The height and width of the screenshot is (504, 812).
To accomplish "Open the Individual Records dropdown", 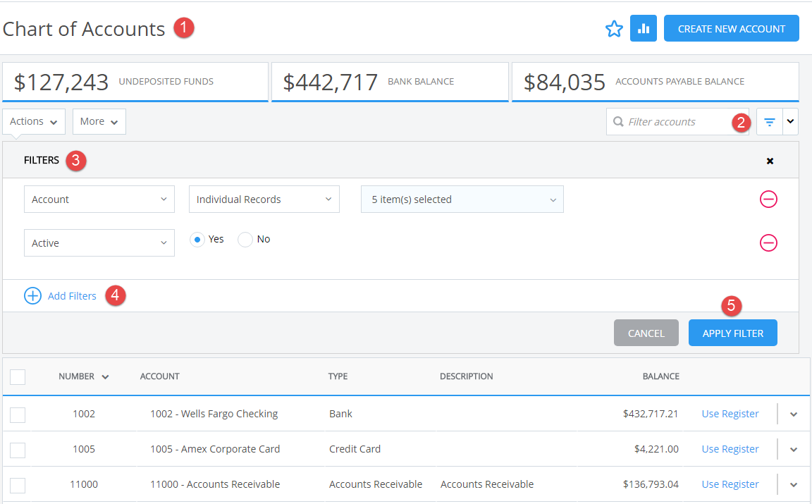I will click(x=264, y=199).
